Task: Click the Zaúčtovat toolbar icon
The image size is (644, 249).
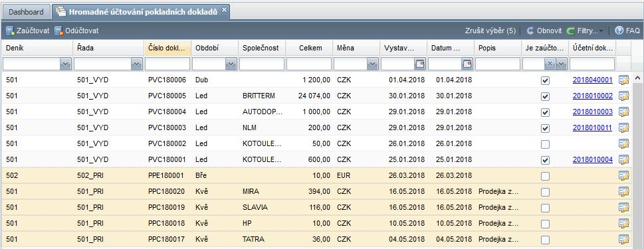Action: pyautogui.click(x=10, y=31)
